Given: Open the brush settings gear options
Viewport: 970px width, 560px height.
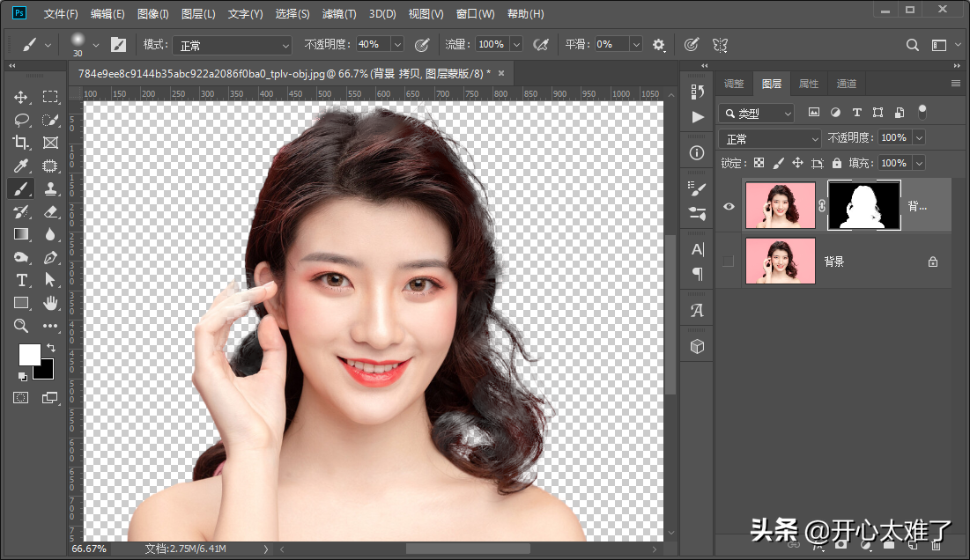Looking at the screenshot, I should (x=659, y=45).
